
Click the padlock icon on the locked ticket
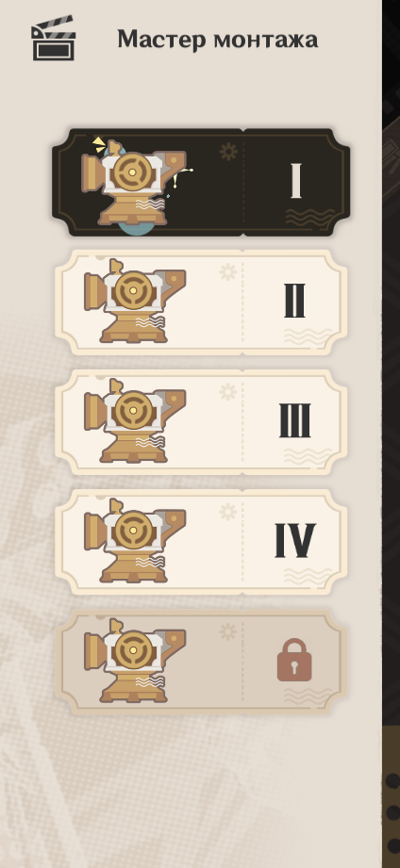294,660
